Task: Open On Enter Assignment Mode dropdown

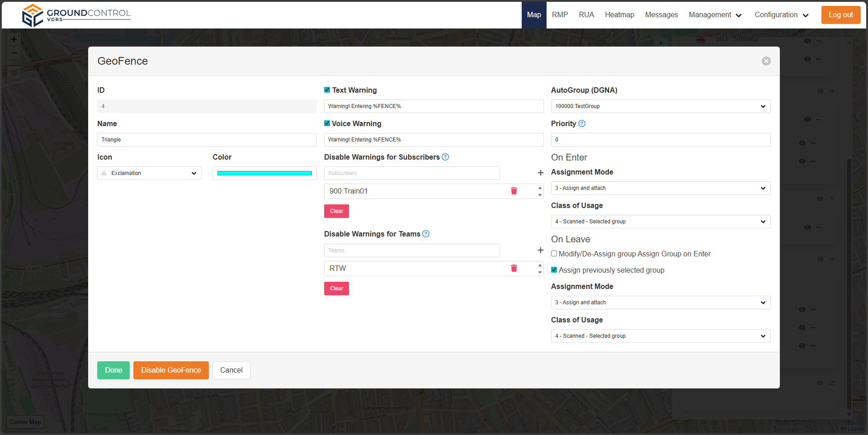Action: (660, 188)
